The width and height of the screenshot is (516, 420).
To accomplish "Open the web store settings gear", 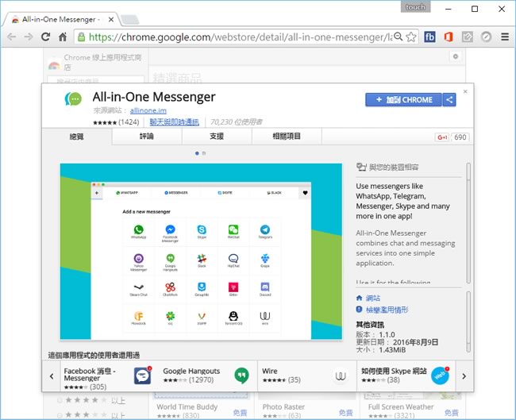I will [x=456, y=56].
